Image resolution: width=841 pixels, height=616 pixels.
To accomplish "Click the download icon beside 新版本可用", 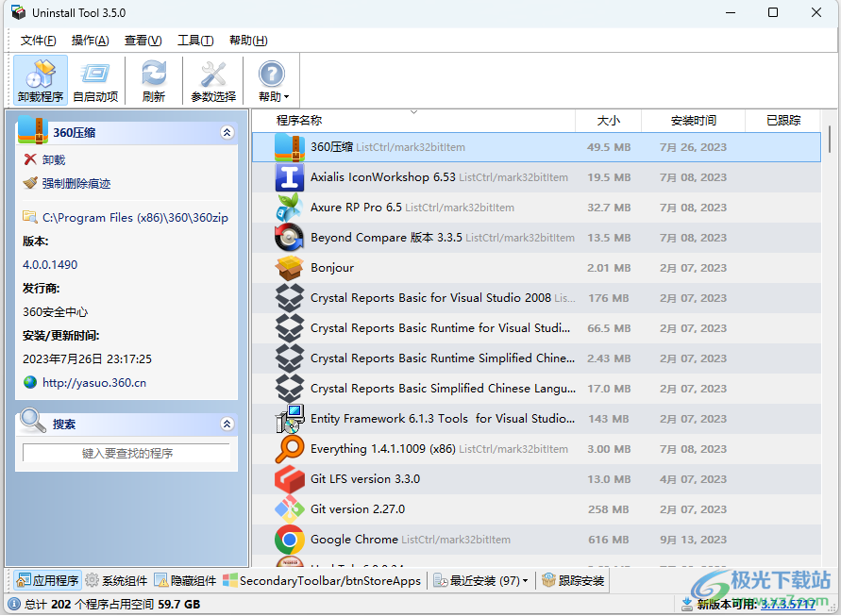I will (686, 604).
